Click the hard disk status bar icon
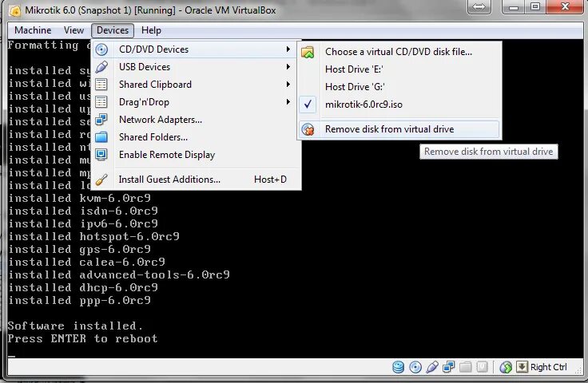This screenshot has width=588, height=383. point(398,367)
